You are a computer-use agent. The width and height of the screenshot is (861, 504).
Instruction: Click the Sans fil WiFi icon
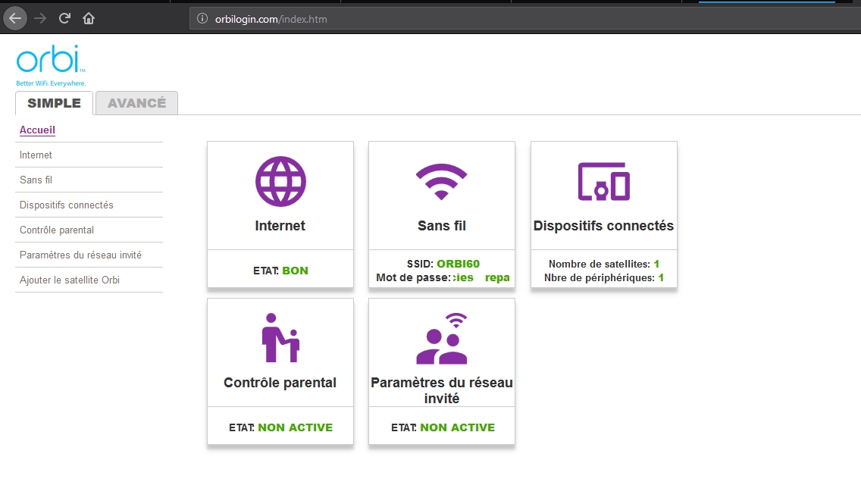441,182
